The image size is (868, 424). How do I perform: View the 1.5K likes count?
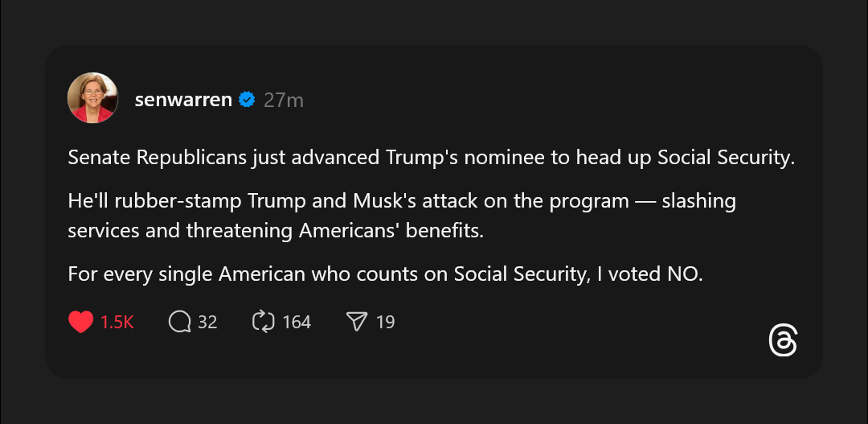[x=117, y=322]
